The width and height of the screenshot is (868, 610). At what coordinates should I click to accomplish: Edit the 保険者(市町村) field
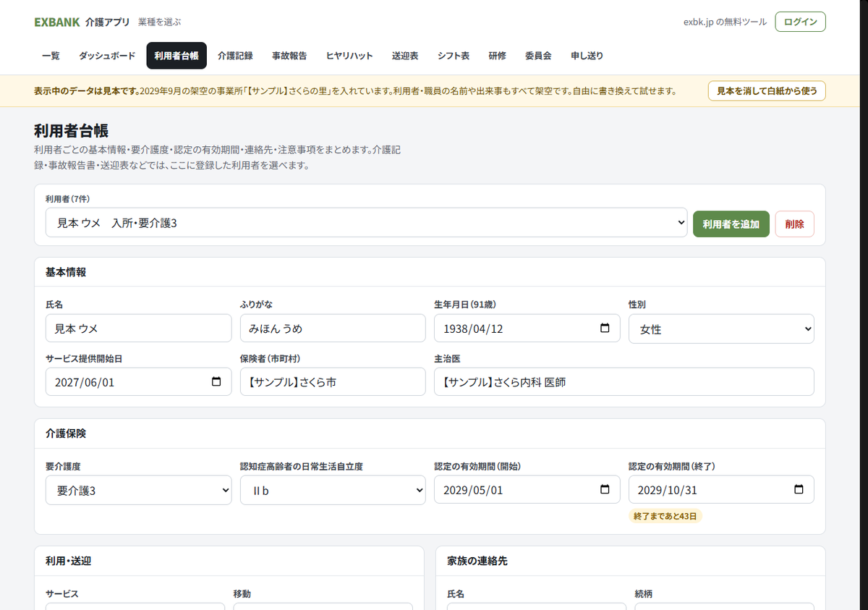click(x=333, y=382)
